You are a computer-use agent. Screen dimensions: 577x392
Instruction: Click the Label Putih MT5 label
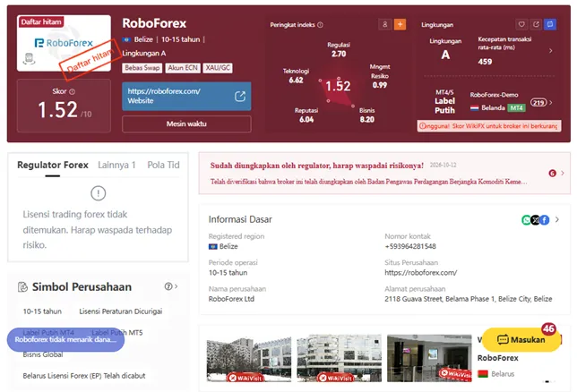[117, 332]
